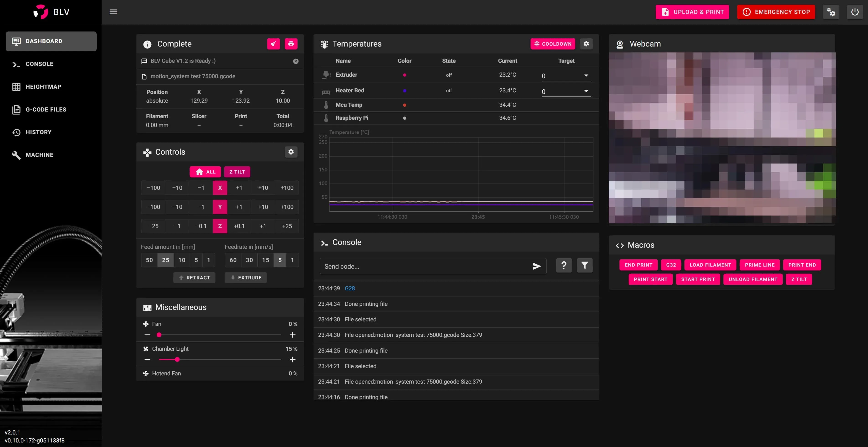Open G-Code Files page in sidebar
This screenshot has height=447, width=868.
(x=51, y=109)
